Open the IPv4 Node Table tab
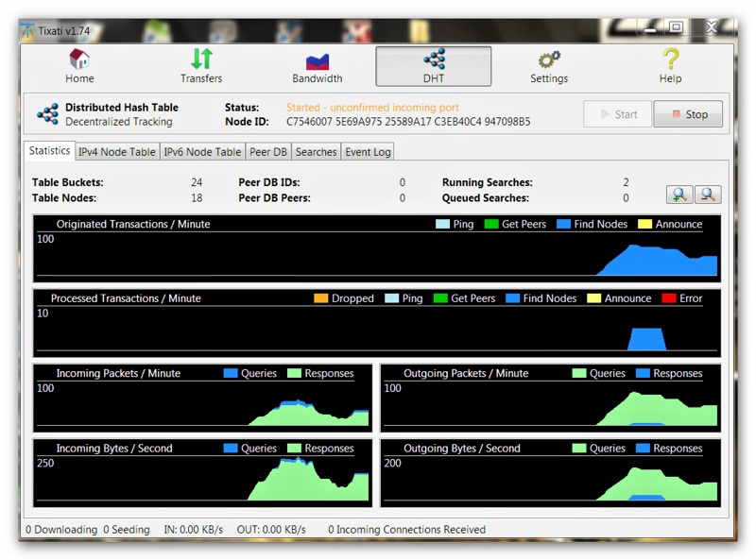 click(x=117, y=152)
